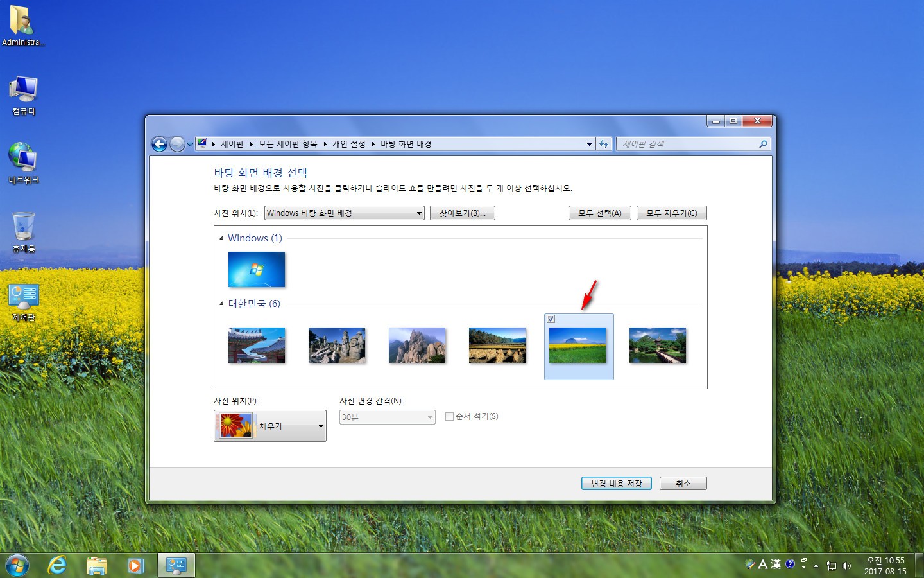924x578 pixels.
Task: Go to 제어판 in breadcrumb
Action: pyautogui.click(x=232, y=144)
